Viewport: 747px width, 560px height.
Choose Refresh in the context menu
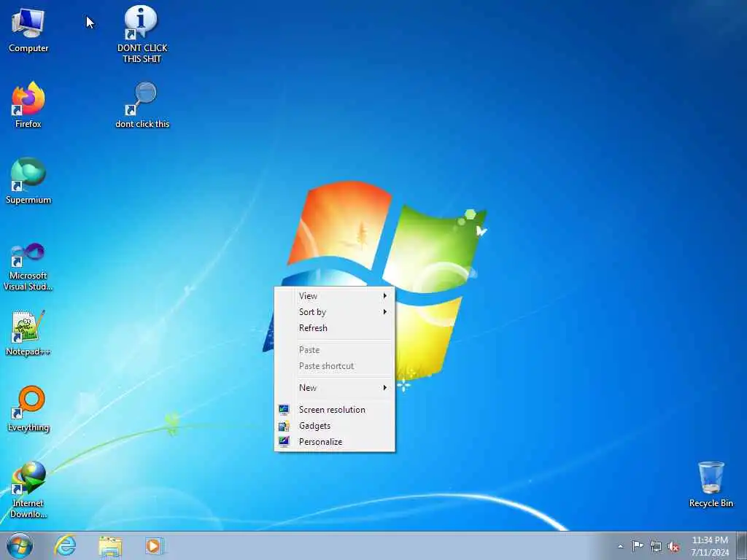[334, 328]
